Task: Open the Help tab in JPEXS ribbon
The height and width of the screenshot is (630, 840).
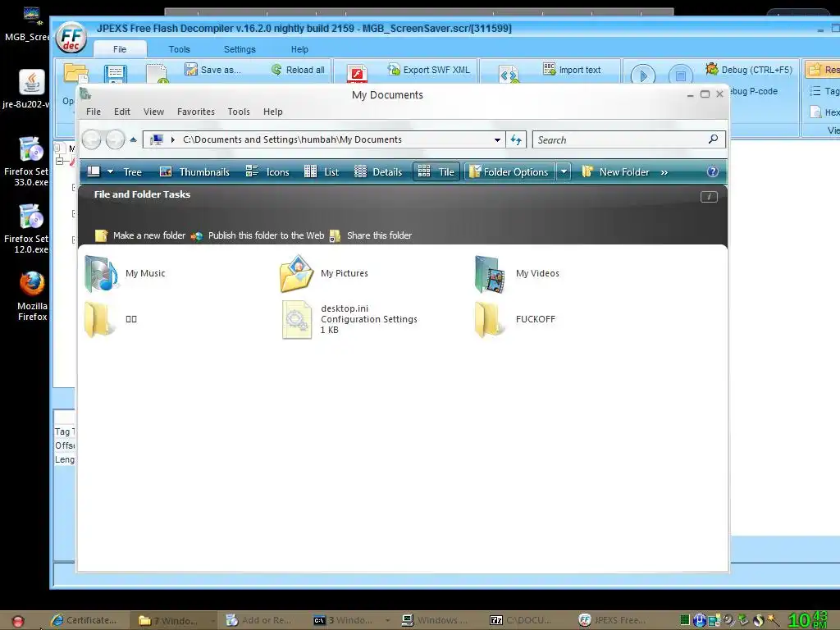Action: tap(299, 49)
